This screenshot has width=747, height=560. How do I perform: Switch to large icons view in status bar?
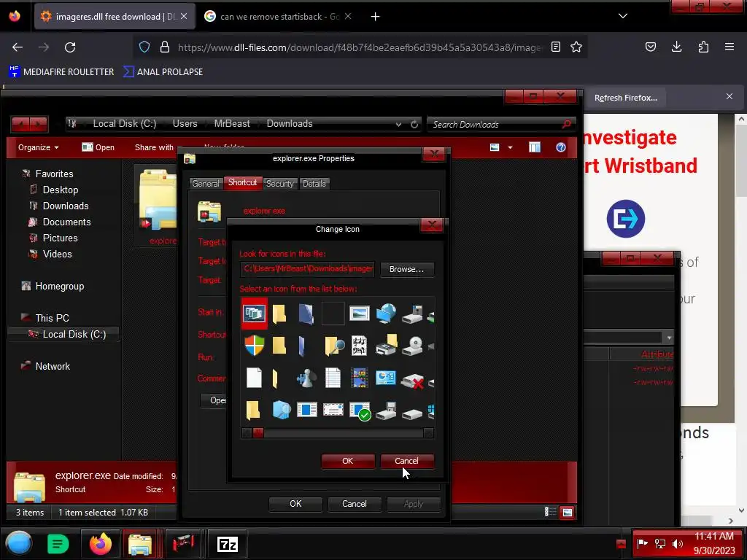click(x=568, y=513)
